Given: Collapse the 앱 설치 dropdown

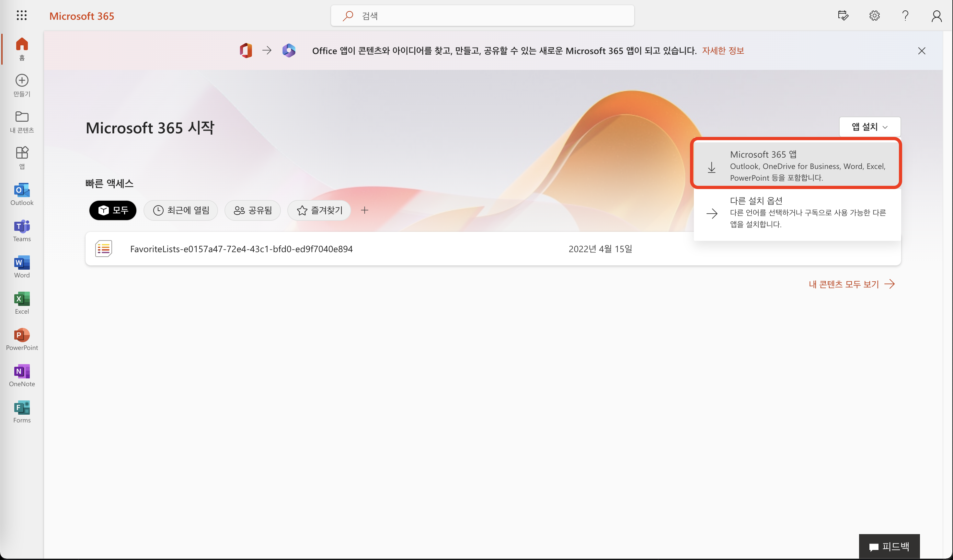Looking at the screenshot, I should [869, 127].
